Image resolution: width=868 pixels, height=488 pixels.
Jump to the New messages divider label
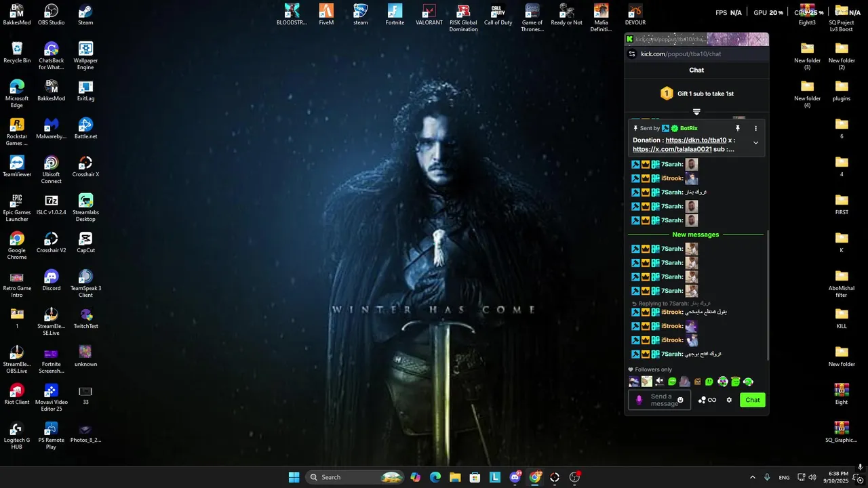click(696, 235)
